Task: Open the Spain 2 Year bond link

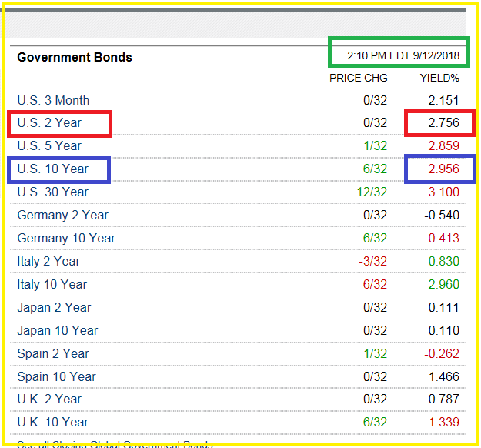Action: [53, 353]
